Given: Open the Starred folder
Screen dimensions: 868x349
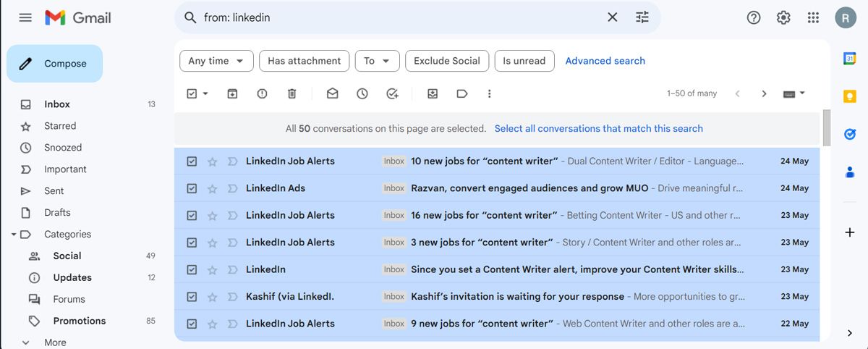Looking at the screenshot, I should [x=59, y=126].
